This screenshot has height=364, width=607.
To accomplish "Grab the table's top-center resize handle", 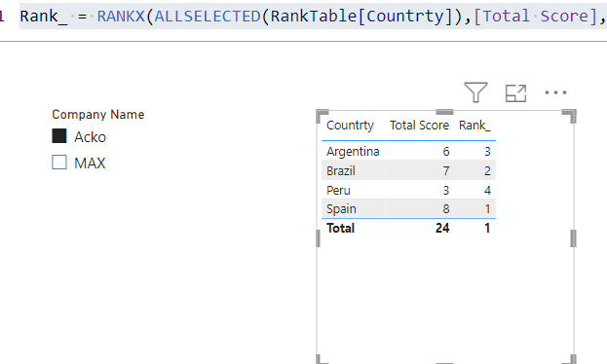I will point(444,112).
